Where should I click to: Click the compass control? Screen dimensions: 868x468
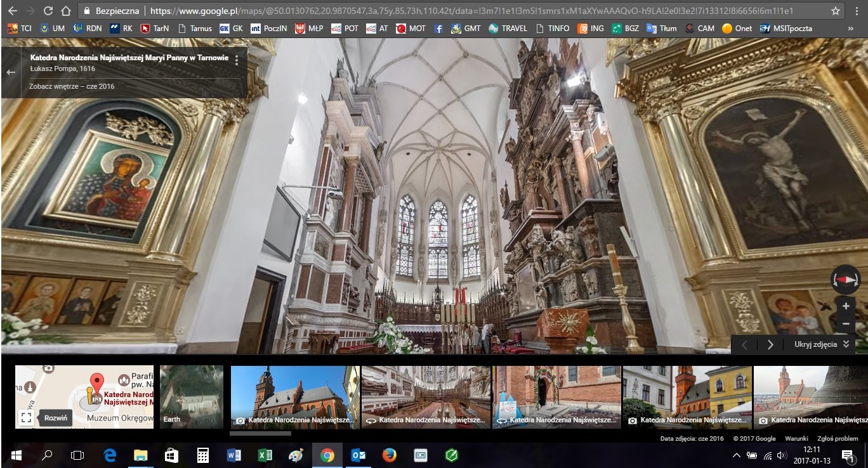click(x=845, y=280)
